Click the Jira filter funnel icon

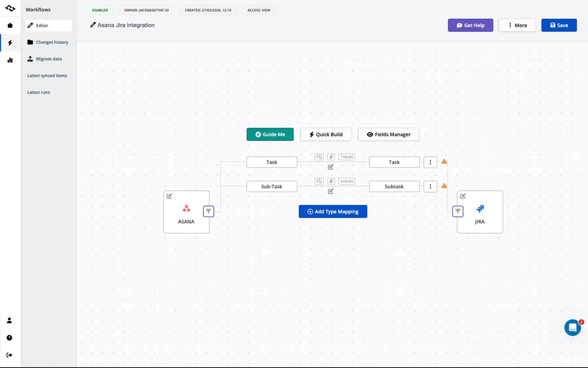[458, 211]
